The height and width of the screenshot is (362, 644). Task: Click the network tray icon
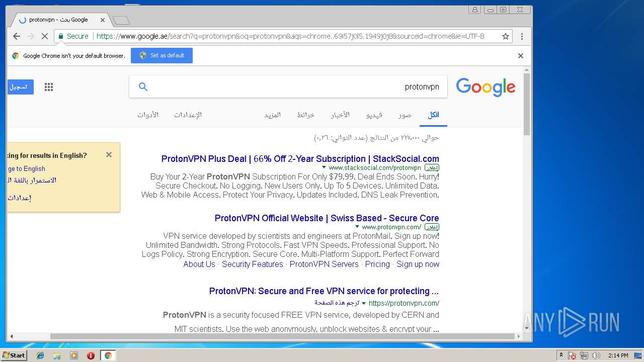[x=584, y=355]
